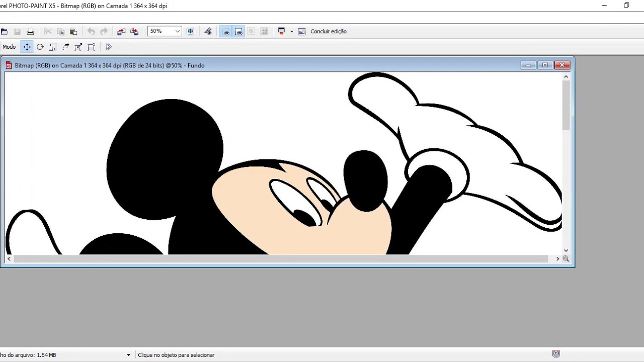Image resolution: width=644 pixels, height=362 pixels.
Task: Select the rotate mode icon
Action: [40, 47]
